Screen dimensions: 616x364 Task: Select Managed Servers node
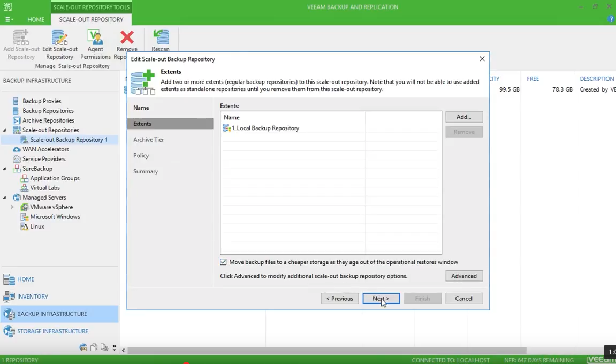(x=44, y=198)
